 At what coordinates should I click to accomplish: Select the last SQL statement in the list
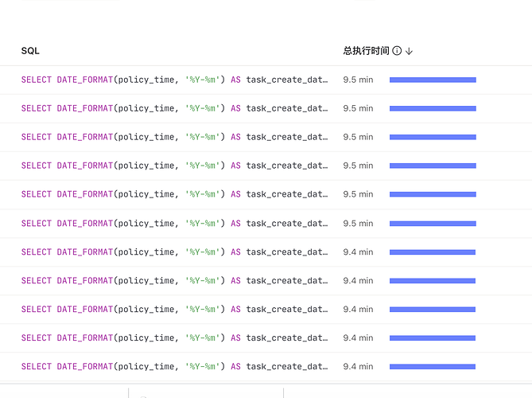tap(174, 366)
